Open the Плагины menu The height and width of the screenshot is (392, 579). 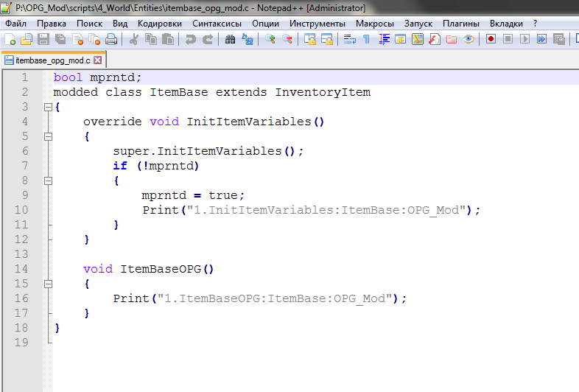click(461, 24)
